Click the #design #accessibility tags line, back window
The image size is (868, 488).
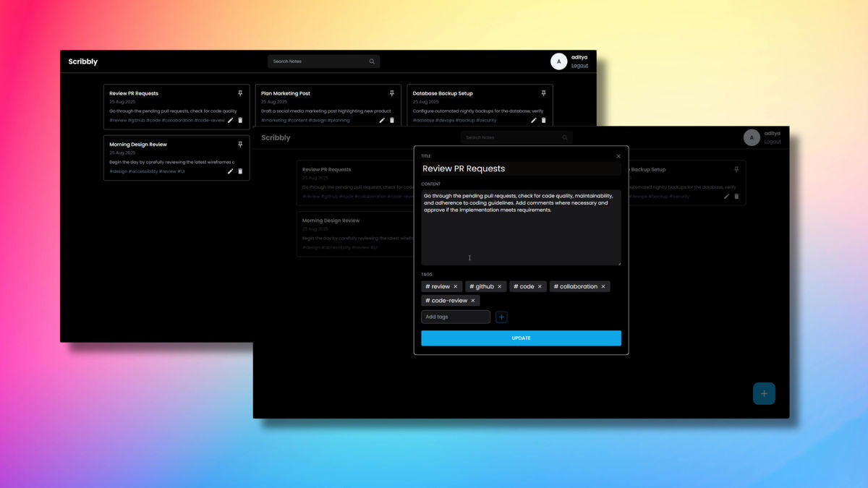[148, 171]
